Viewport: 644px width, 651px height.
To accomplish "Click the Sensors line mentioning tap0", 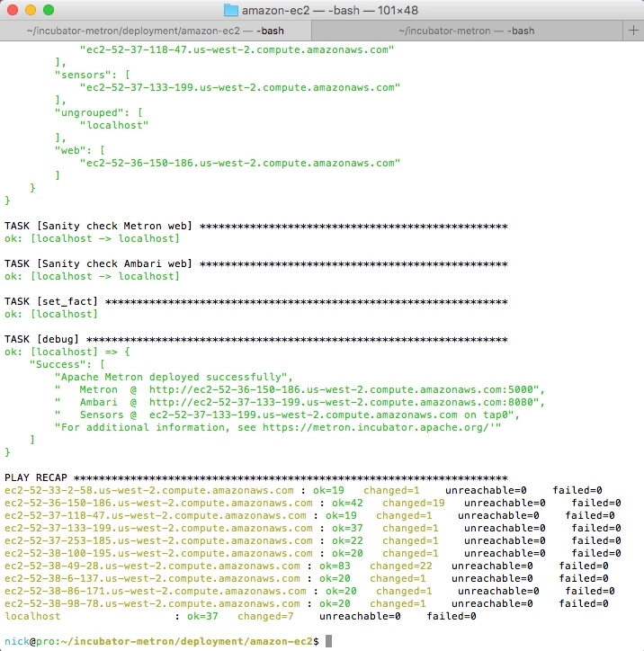I will tap(287, 415).
